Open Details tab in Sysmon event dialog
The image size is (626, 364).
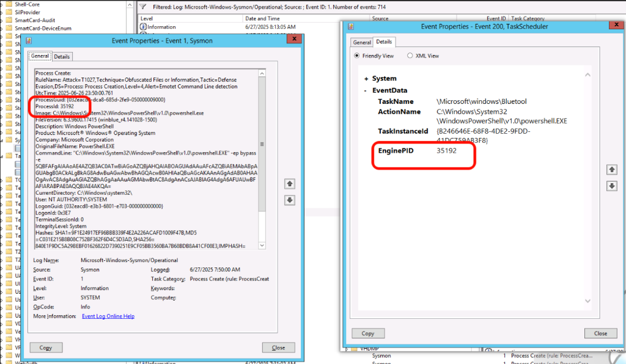pos(62,57)
